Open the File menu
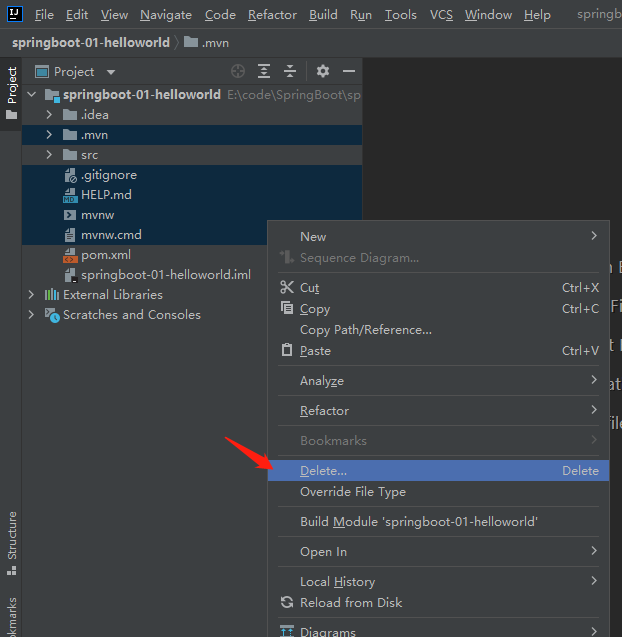The image size is (622, 637). [x=44, y=15]
